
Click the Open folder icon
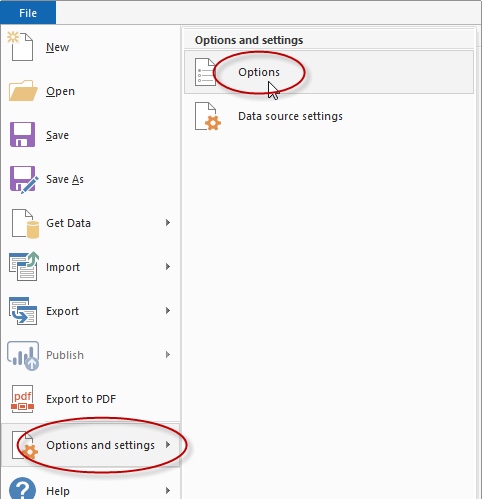[23, 91]
